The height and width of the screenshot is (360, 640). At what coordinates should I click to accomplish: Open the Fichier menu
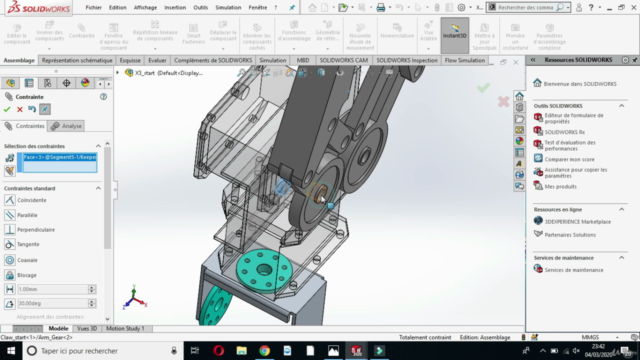click(x=93, y=7)
